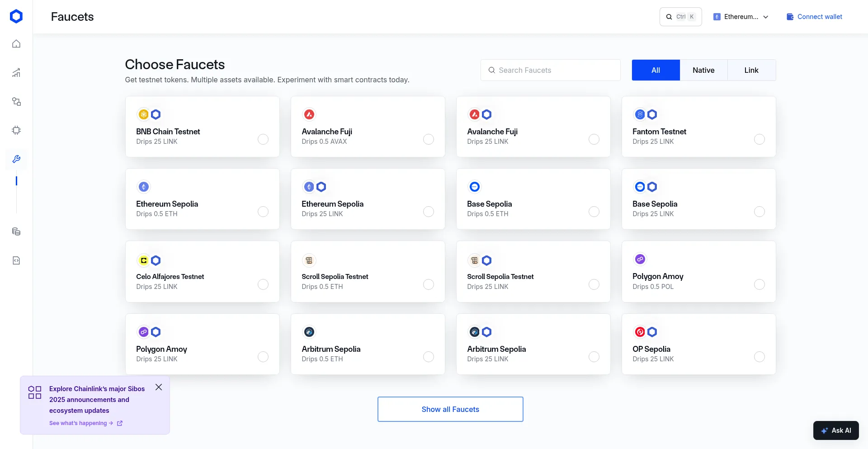Select the Scroll Sepolia Testnet 0.5 ETH radio
This screenshot has height=449, width=868.
pyautogui.click(x=429, y=284)
